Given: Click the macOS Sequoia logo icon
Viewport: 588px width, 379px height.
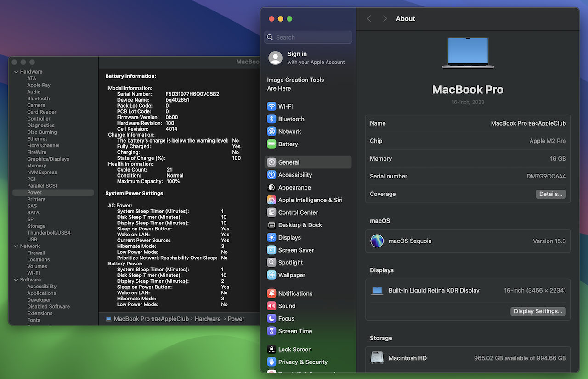Looking at the screenshot, I should coord(377,241).
